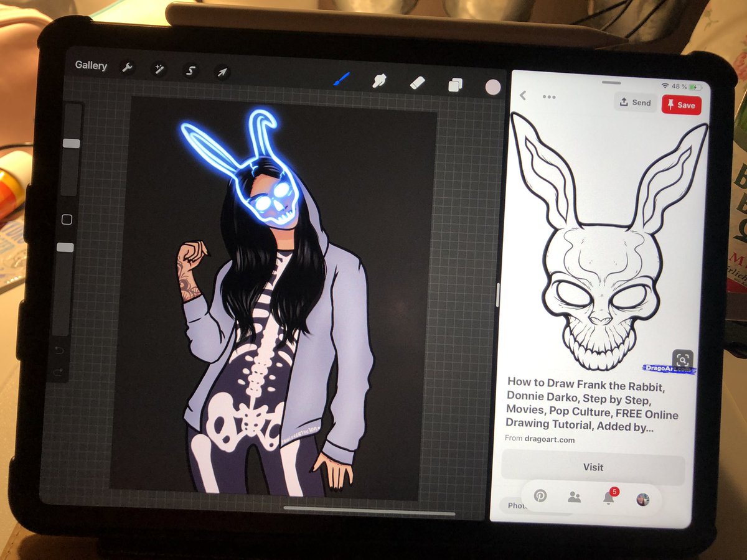Save the Frank the Rabbit pin

(682, 105)
